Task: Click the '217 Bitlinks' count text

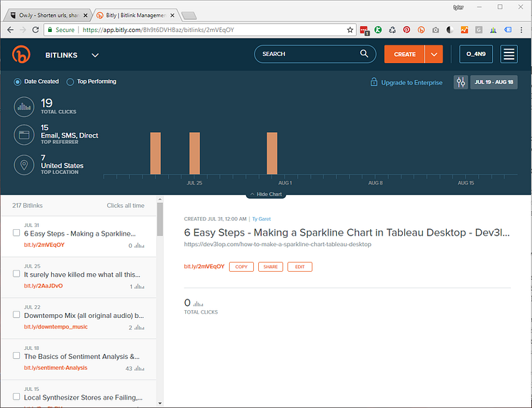Action: tap(28, 205)
